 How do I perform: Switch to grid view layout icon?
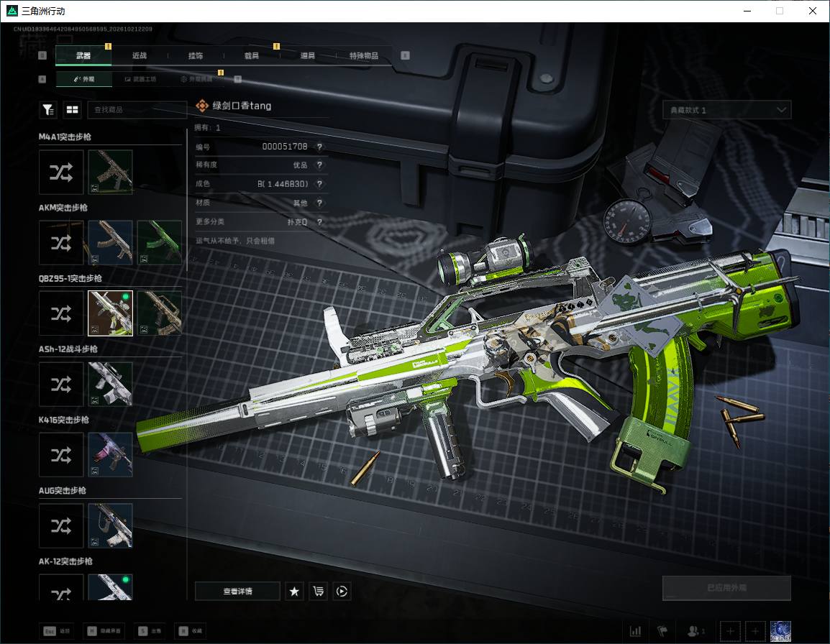point(72,109)
